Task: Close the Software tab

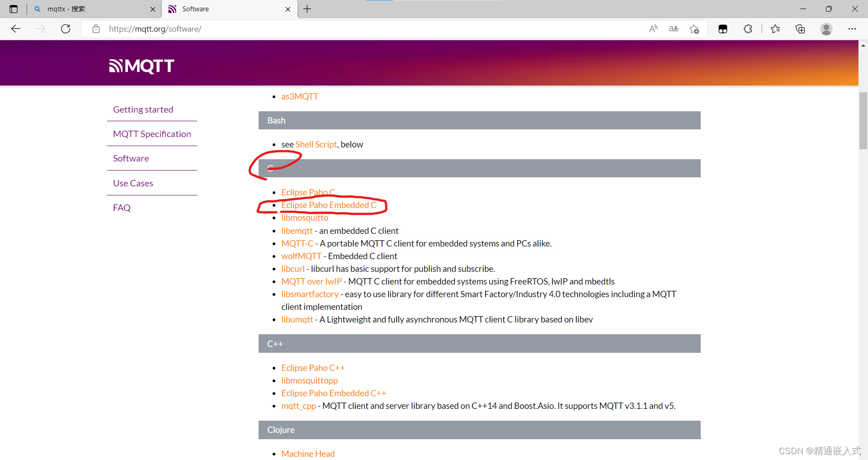Action: pyautogui.click(x=288, y=9)
